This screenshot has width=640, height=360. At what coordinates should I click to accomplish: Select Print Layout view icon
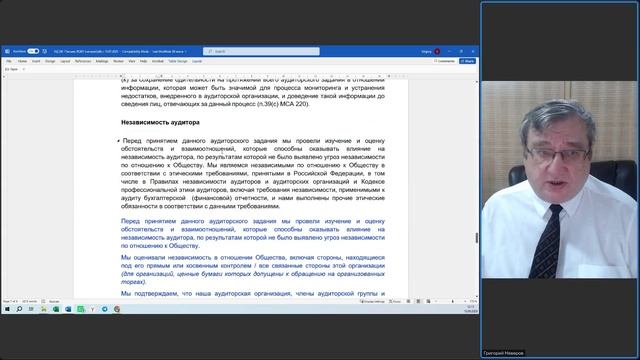(418, 301)
